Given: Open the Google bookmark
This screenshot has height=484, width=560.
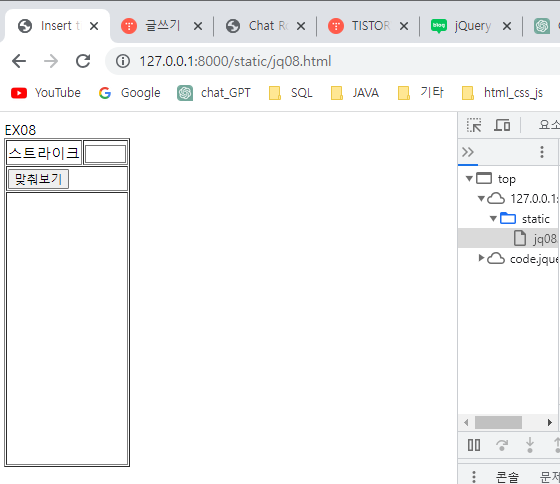Looking at the screenshot, I should pyautogui.click(x=129, y=93).
